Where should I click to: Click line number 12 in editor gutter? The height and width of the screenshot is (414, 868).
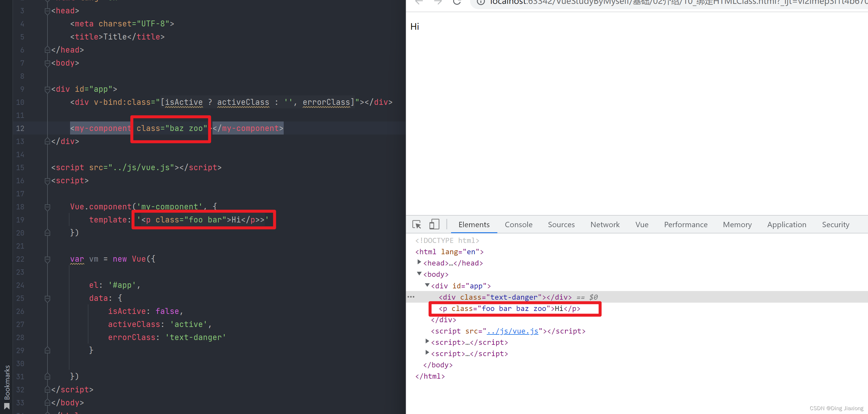pos(20,129)
